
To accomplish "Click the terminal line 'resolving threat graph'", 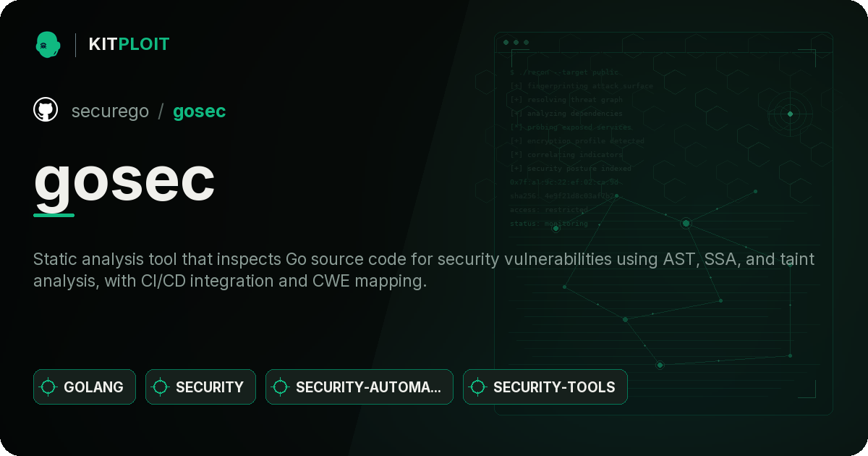I will coord(566,100).
